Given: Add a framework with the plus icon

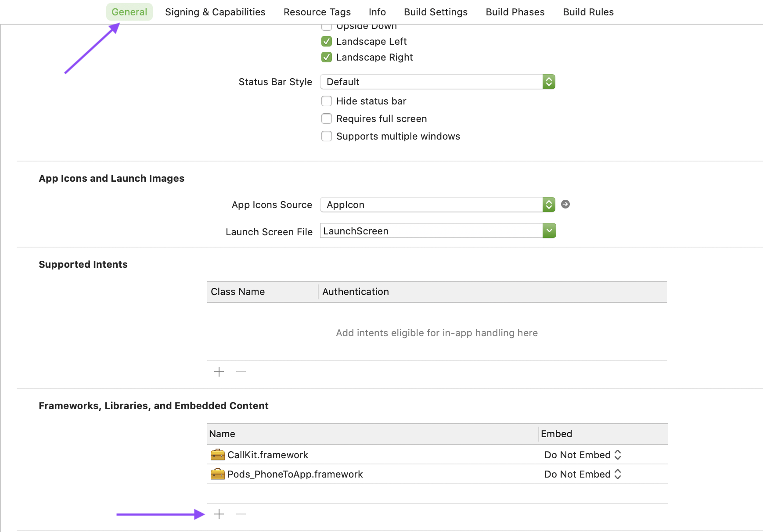Looking at the screenshot, I should [219, 514].
